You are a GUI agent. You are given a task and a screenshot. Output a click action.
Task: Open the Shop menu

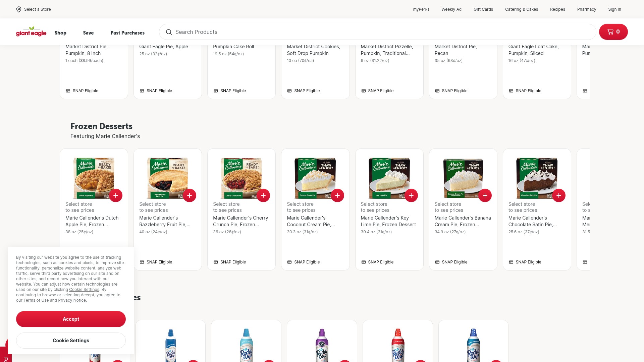(60, 33)
